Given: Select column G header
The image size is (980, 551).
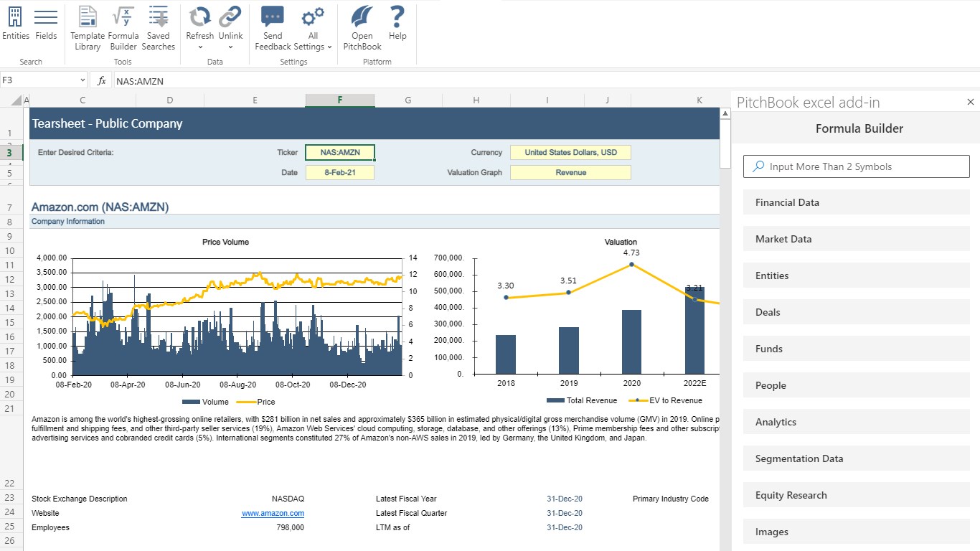Looking at the screenshot, I should 407,100.
